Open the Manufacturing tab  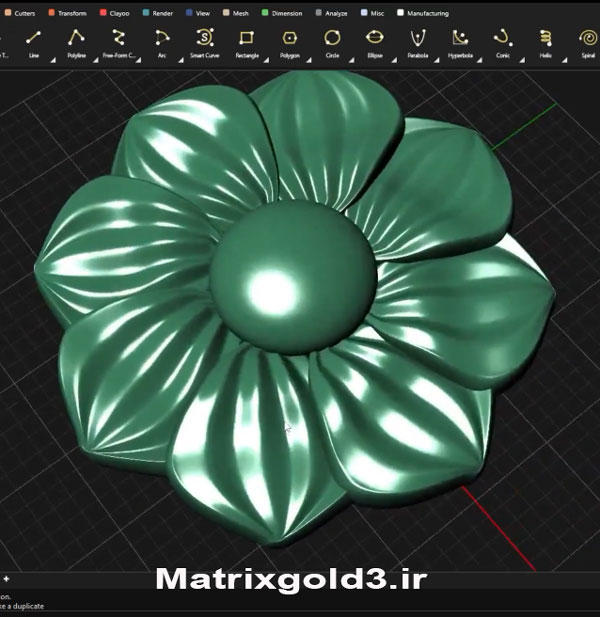click(x=423, y=13)
